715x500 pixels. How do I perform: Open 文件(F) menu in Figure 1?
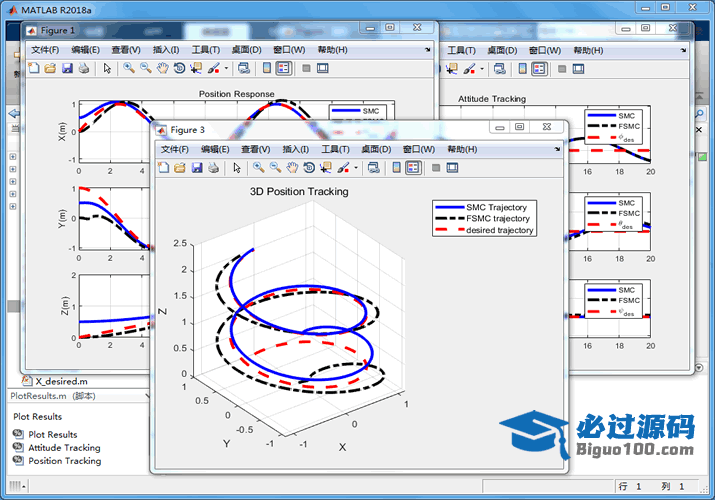click(45, 50)
